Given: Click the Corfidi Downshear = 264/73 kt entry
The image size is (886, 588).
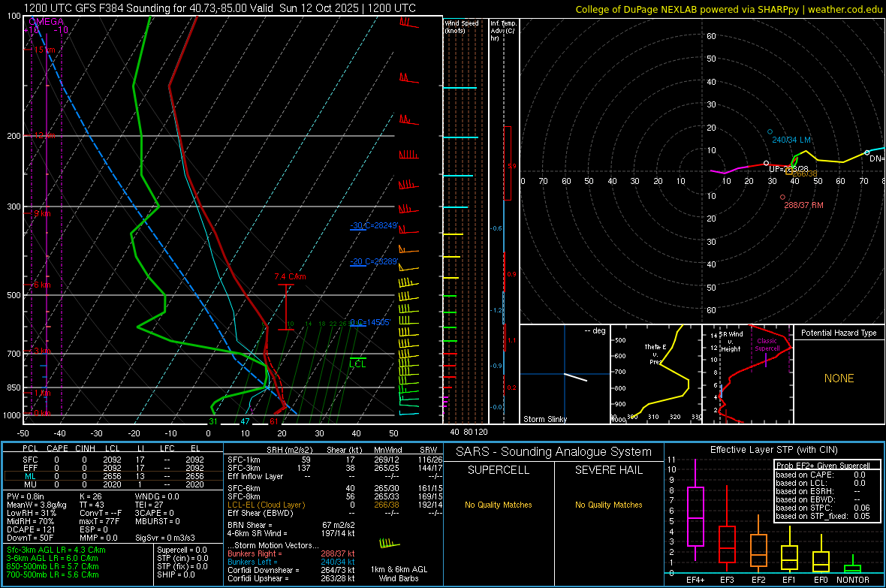Looking at the screenshot, I should pyautogui.click(x=291, y=570).
